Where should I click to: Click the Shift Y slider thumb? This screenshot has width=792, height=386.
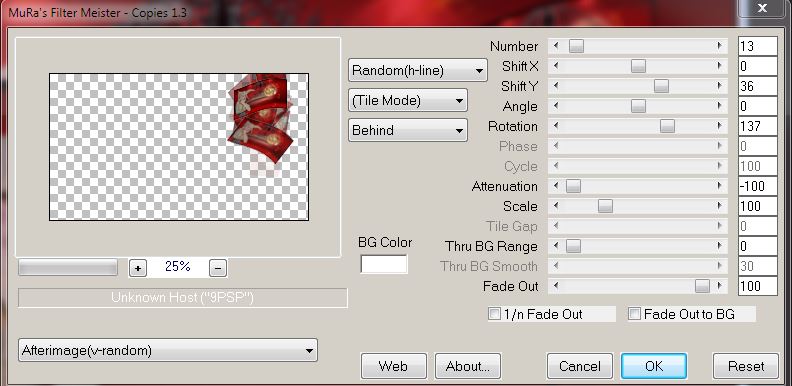click(x=661, y=86)
